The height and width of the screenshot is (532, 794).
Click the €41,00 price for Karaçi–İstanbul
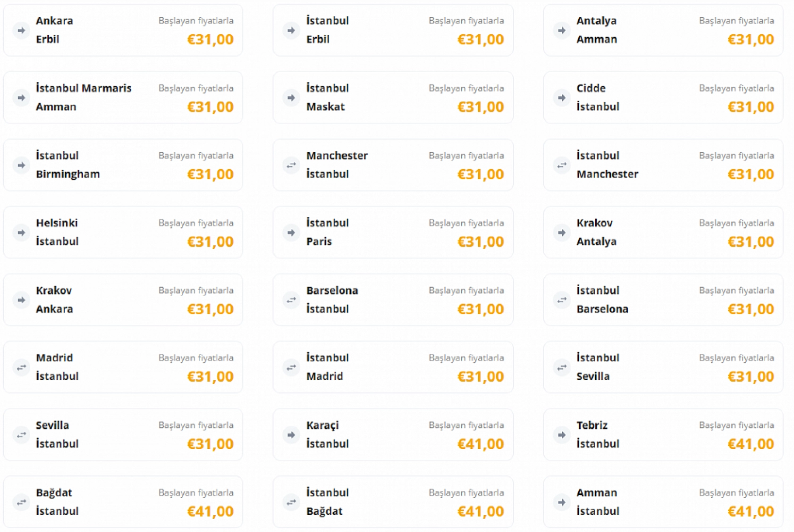tap(480, 444)
